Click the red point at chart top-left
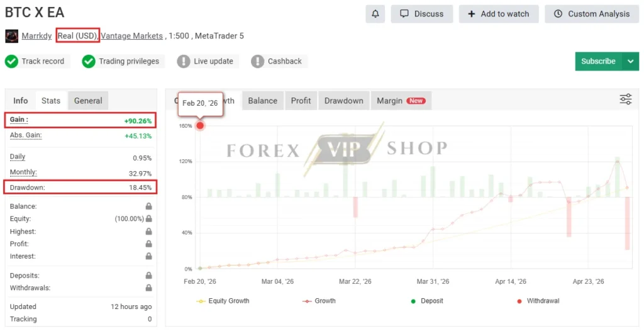The image size is (644, 331). coord(200,125)
